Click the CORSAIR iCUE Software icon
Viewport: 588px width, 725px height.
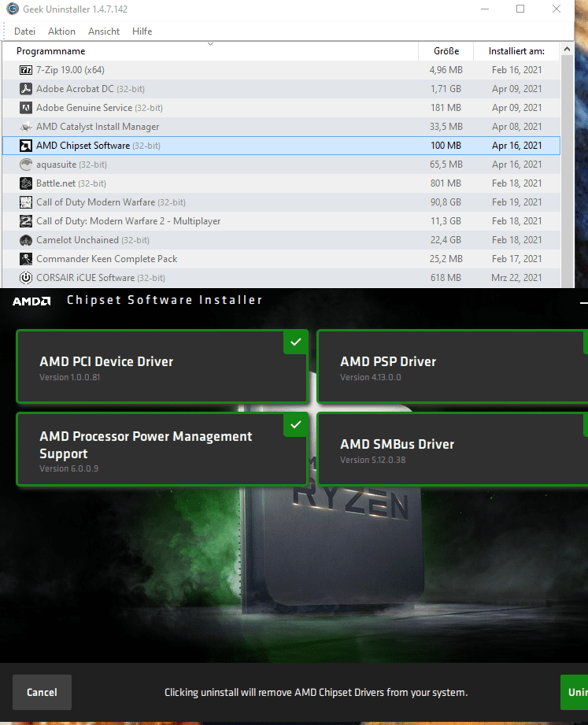click(26, 278)
